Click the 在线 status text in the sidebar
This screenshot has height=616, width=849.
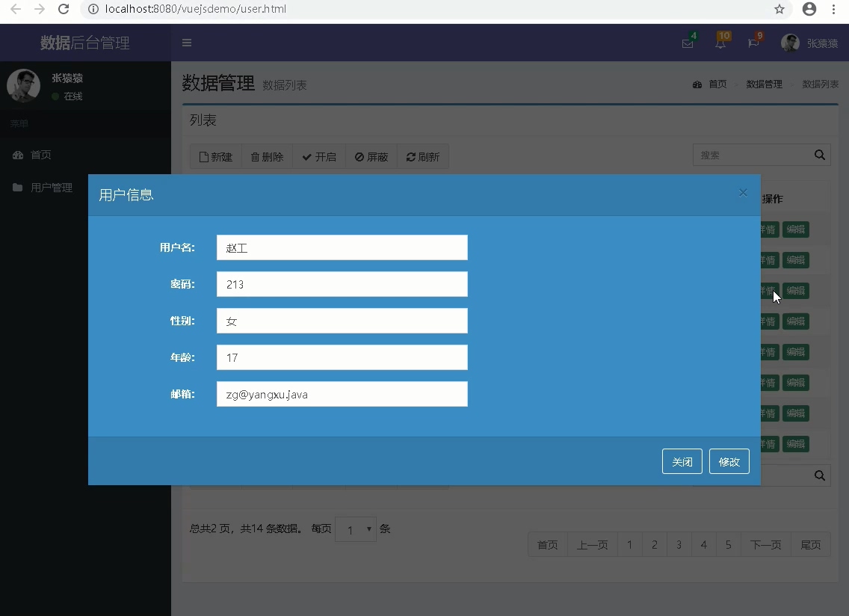[x=73, y=96]
